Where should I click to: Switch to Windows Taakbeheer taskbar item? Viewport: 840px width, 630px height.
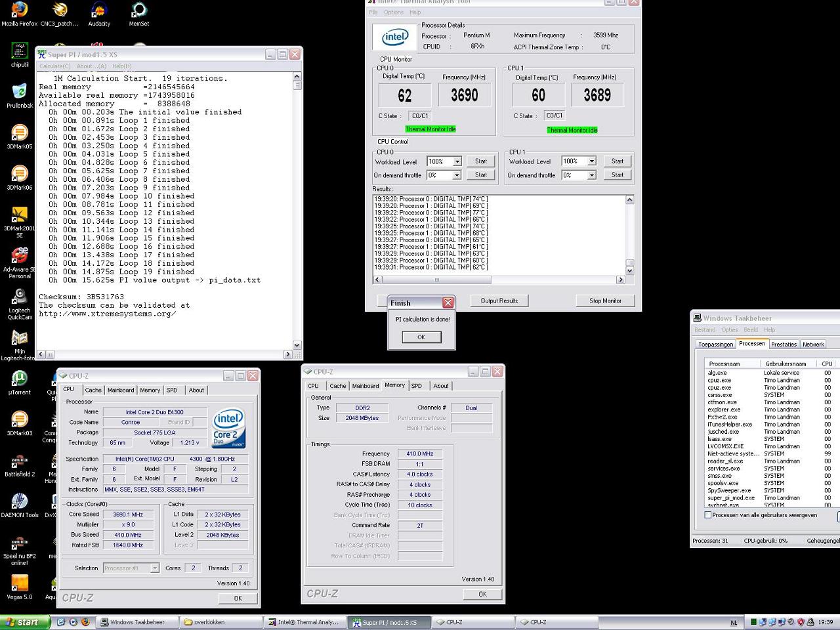pos(137,622)
